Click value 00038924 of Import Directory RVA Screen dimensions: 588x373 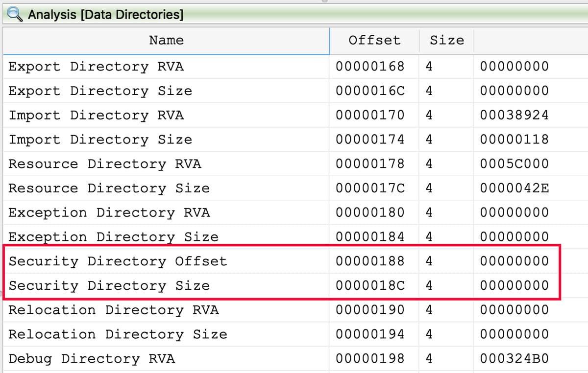click(x=514, y=115)
